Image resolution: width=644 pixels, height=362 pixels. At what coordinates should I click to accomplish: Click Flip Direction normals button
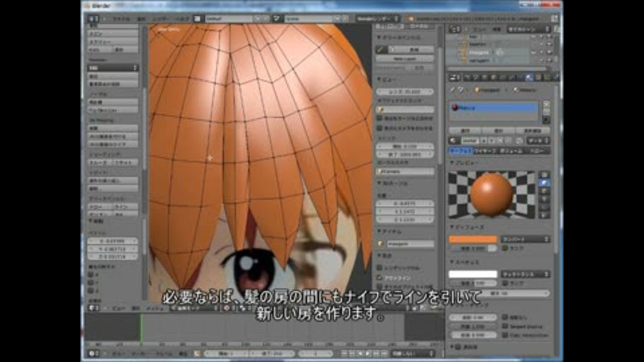pos(113,110)
